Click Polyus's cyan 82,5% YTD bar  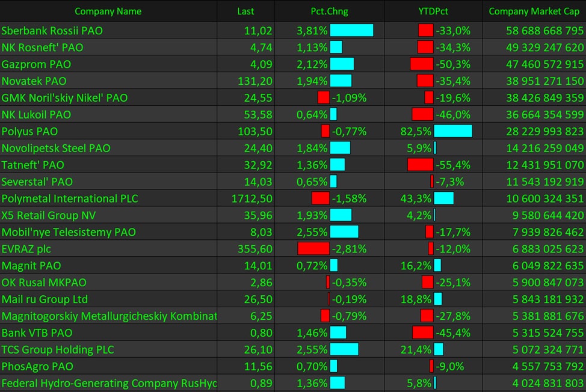coord(452,131)
